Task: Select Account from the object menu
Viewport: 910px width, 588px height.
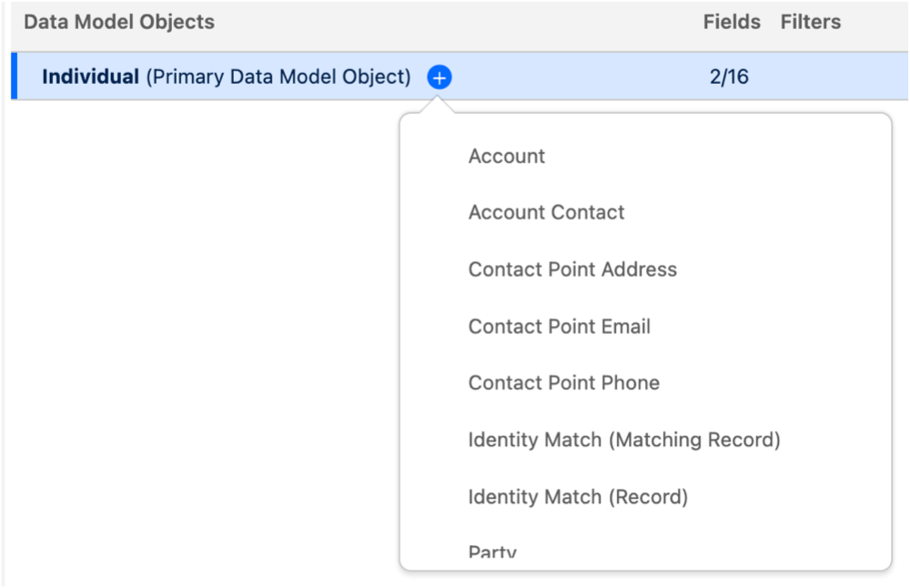Action: click(x=506, y=156)
